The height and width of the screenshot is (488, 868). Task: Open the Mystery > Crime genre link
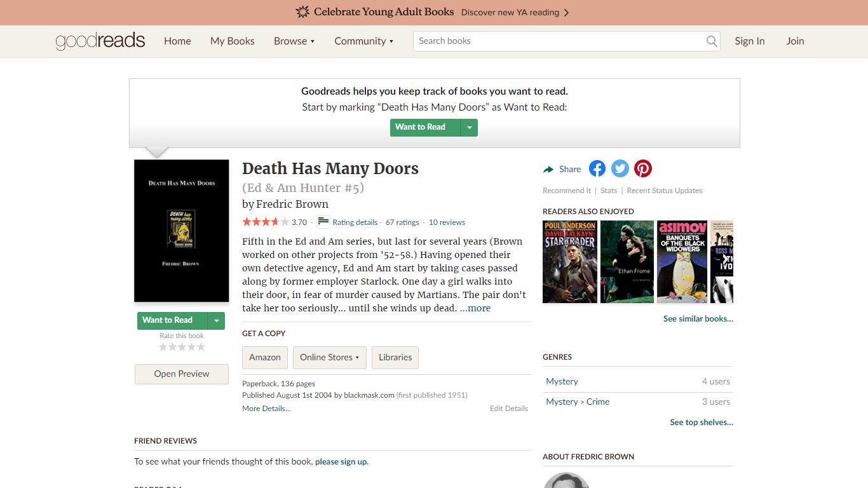578,402
